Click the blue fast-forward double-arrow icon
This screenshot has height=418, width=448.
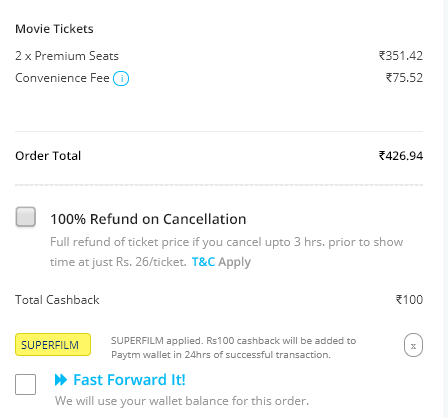(x=61, y=380)
